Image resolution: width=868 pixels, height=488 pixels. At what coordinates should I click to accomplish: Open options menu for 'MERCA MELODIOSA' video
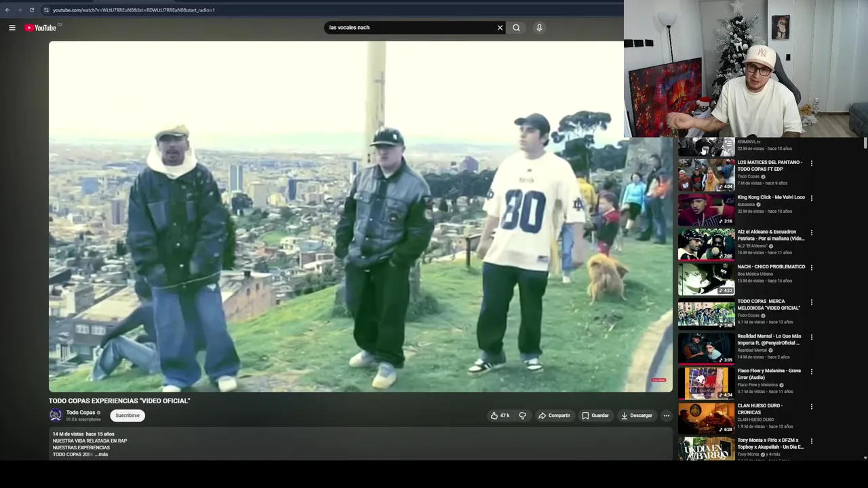coord(811,302)
